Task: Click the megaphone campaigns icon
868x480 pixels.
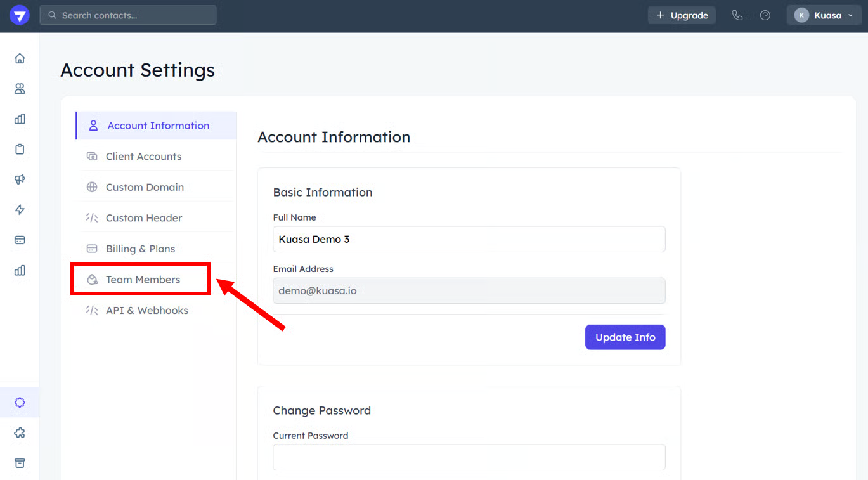Action: tap(20, 179)
